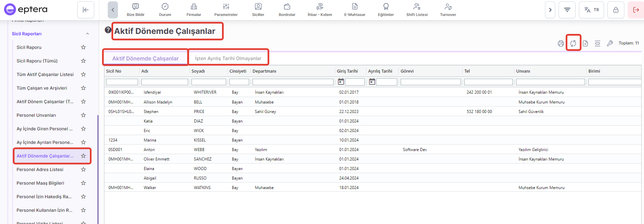Collapse the Sicil Raporları section

87,34
